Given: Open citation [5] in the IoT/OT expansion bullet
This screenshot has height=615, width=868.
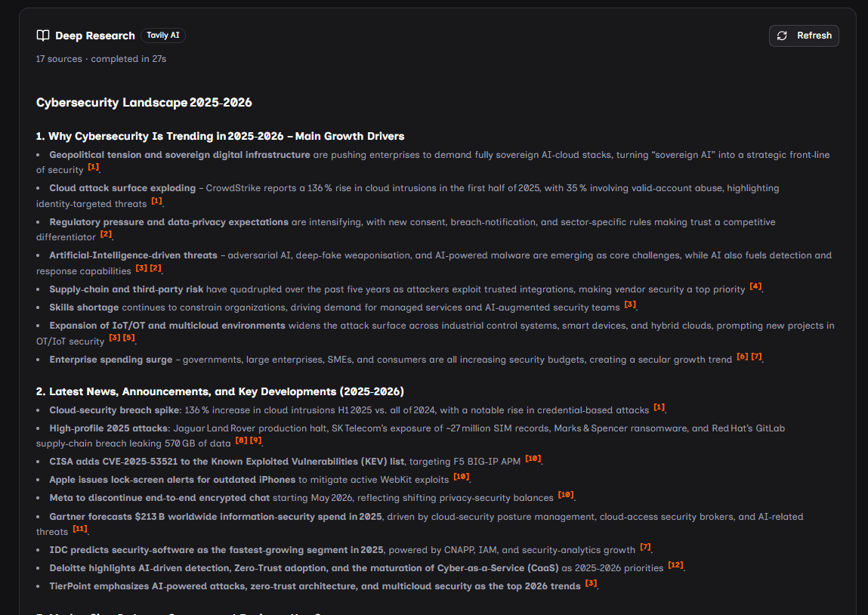Looking at the screenshot, I should tap(129, 338).
